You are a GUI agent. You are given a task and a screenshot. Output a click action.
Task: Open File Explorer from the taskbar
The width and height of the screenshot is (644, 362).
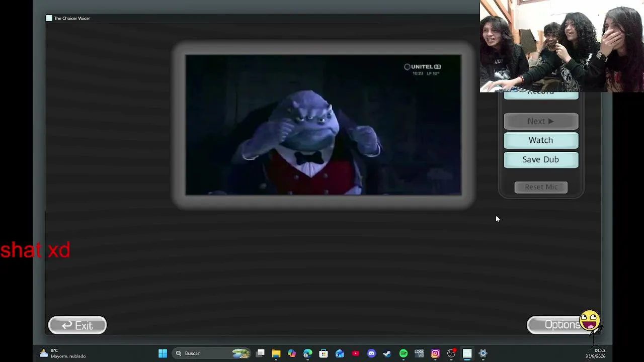tap(276, 353)
